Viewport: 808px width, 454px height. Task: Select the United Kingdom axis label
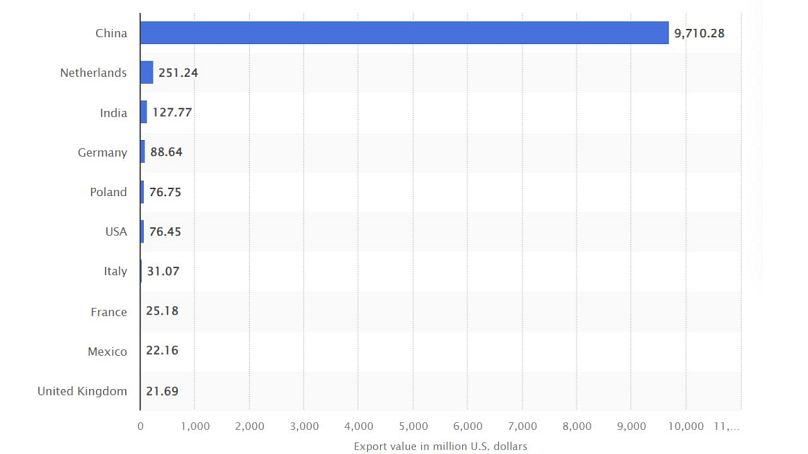coord(82,391)
